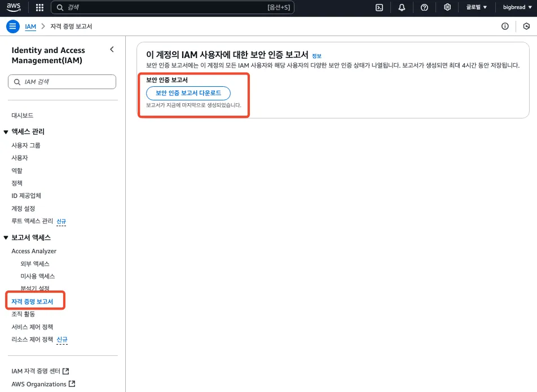Open 서비스 제어 정책 in sidebar
Image resolution: width=537 pixels, height=392 pixels.
(32, 327)
